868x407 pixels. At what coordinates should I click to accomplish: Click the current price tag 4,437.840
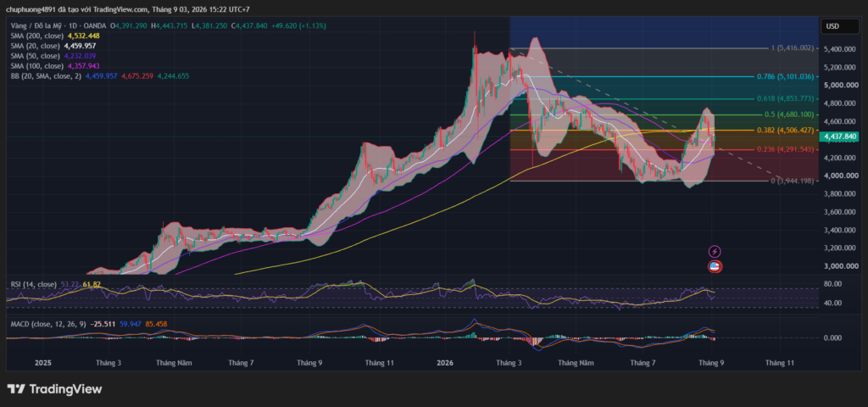point(840,137)
